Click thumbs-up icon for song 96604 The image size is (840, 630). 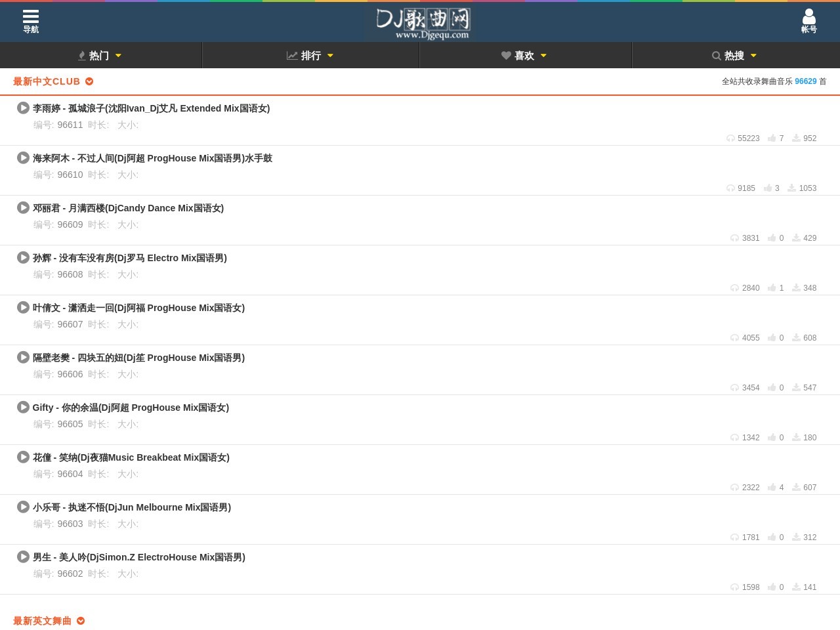click(x=772, y=487)
